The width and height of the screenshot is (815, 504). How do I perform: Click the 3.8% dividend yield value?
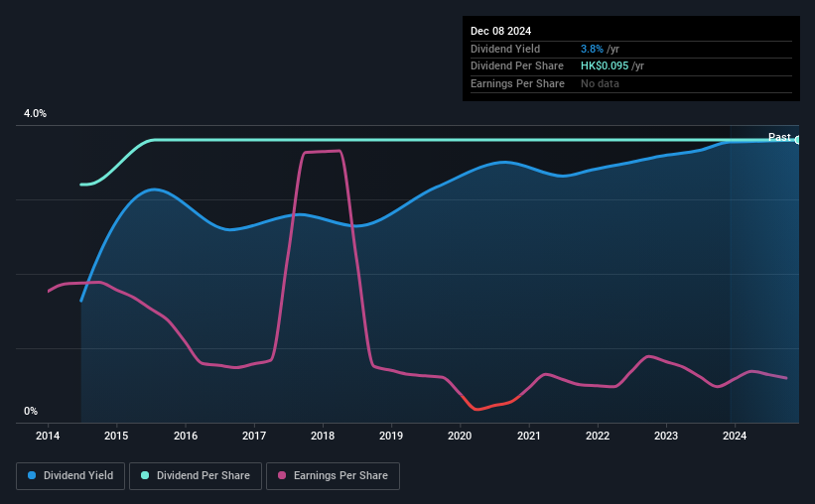click(592, 49)
